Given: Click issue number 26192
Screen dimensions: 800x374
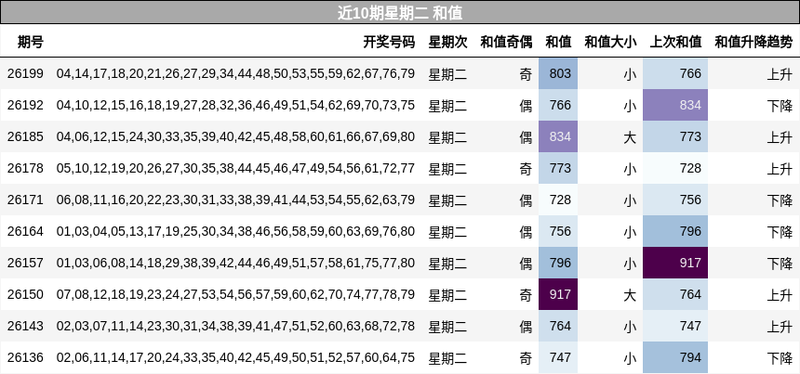Looking at the screenshot, I should click(26, 106).
